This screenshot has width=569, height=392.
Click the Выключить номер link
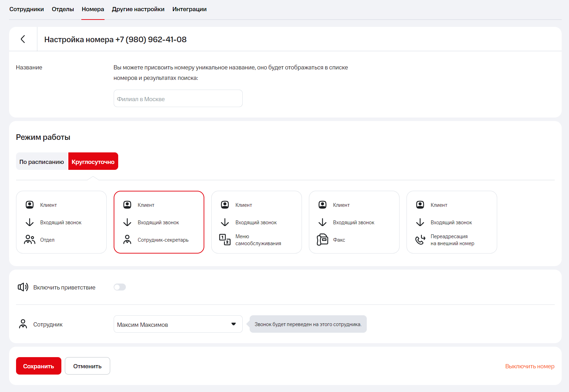(x=530, y=366)
